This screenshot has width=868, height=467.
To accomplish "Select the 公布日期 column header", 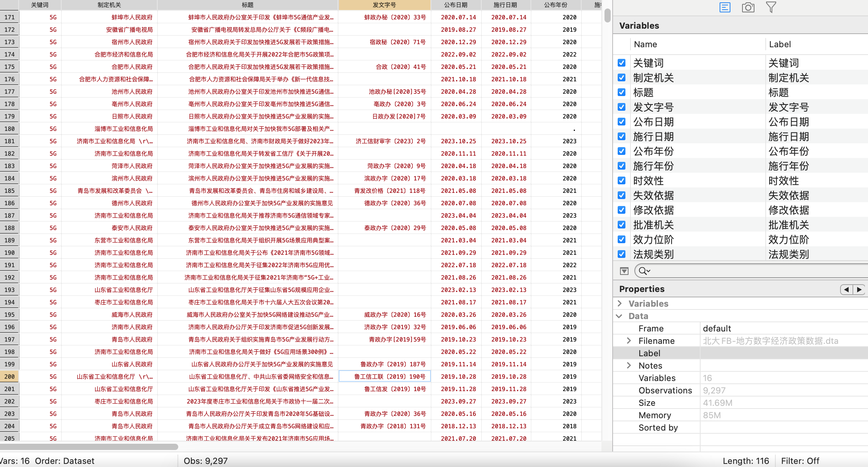I will (456, 5).
